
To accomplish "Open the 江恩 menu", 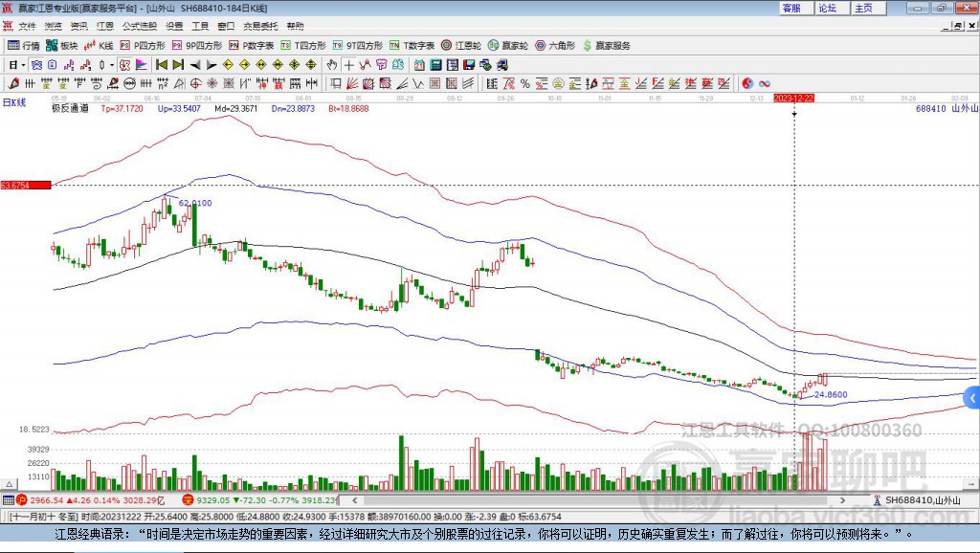I will click(105, 26).
